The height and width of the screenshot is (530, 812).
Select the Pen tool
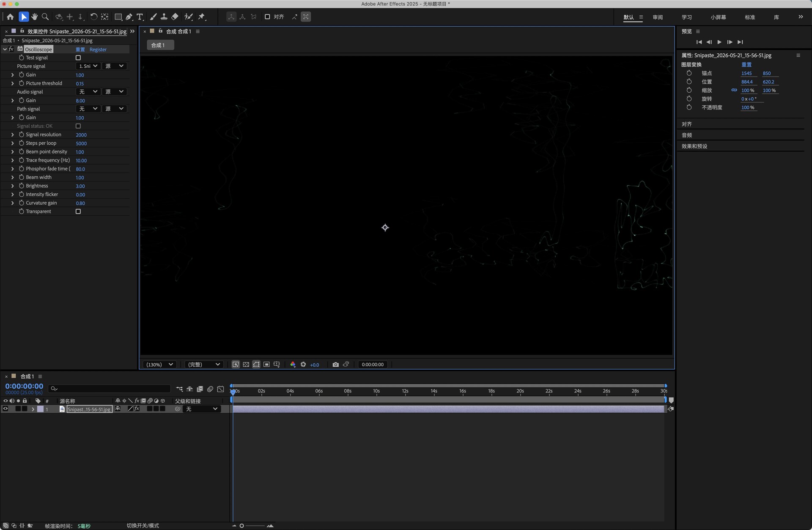point(129,17)
